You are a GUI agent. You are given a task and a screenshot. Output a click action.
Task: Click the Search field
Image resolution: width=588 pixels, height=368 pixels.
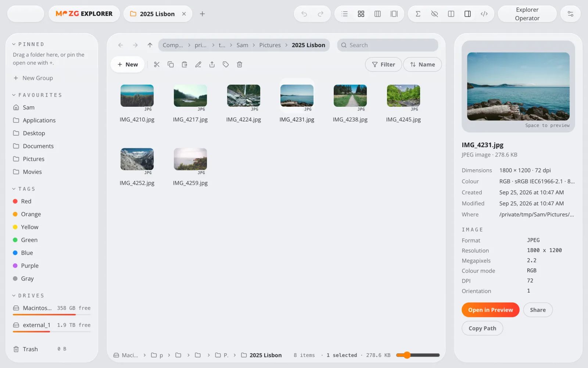pos(388,45)
